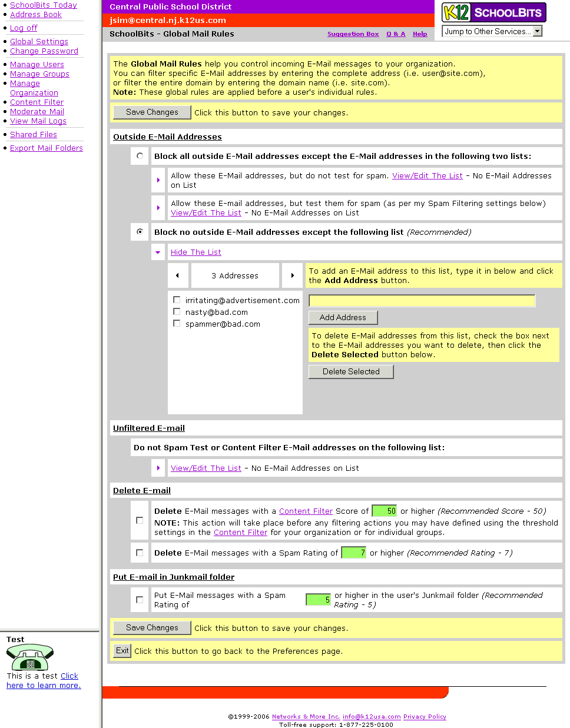Viewport: 570px width, 728px height.
Task: Open Export Mail Folders in sidebar
Action: [x=47, y=148]
